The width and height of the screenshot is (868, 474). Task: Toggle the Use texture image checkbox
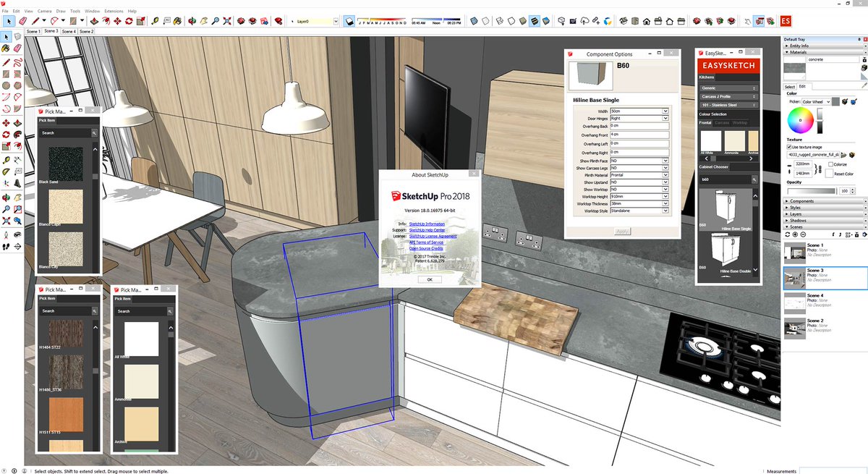pos(789,147)
